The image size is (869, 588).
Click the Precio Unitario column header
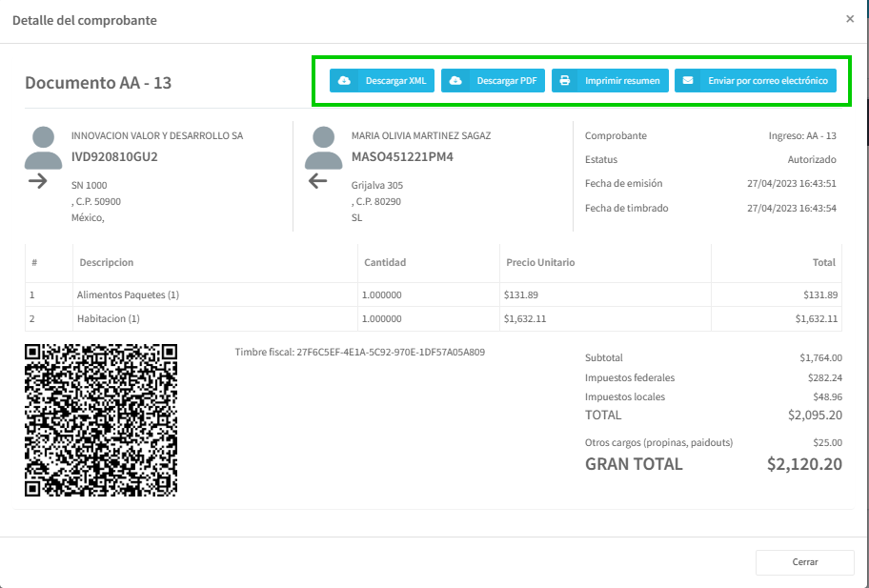pos(540,263)
